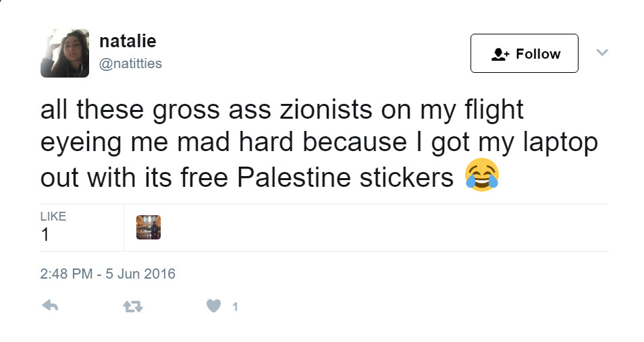Follow natalie with the Follow button

524,53
